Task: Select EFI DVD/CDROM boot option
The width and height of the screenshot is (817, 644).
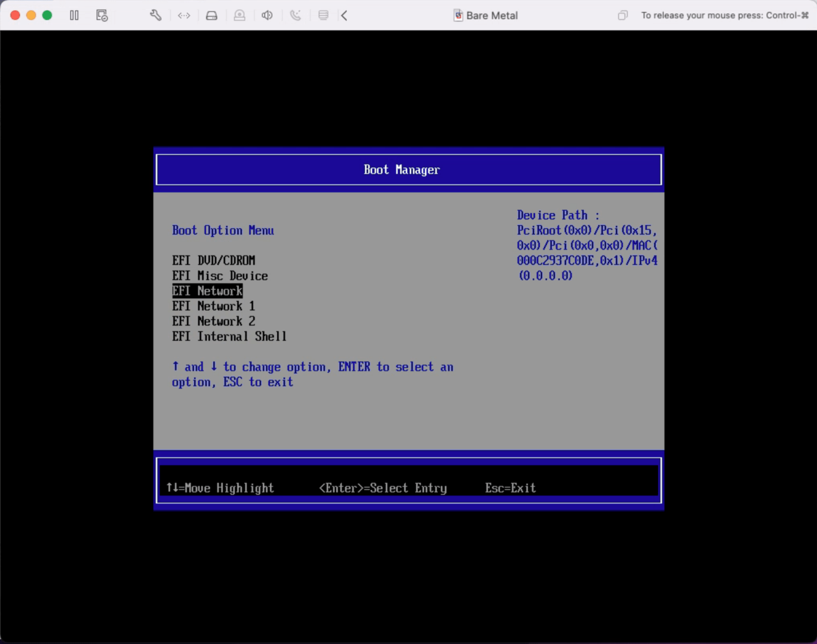Action: (x=213, y=261)
